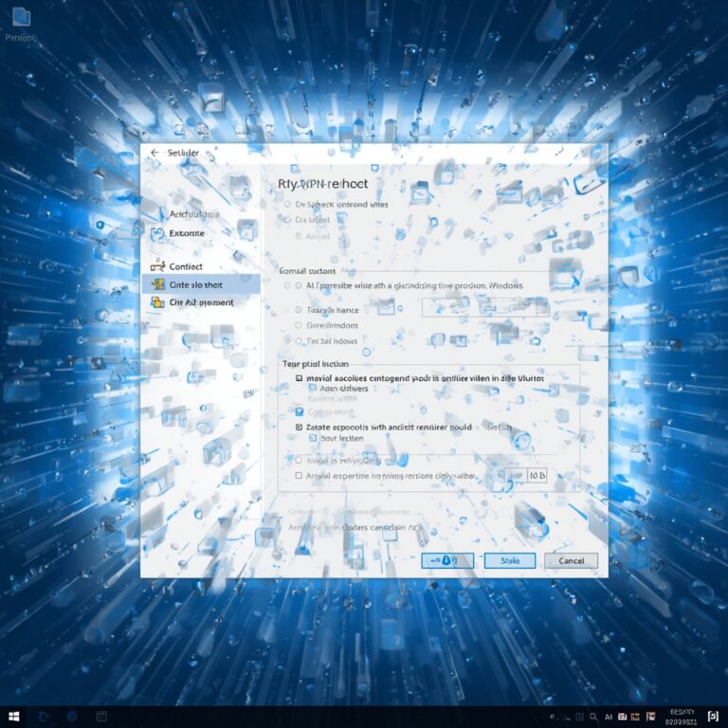This screenshot has height=728, width=728.
Task: Open the notification center icon
Action: pos(713,717)
